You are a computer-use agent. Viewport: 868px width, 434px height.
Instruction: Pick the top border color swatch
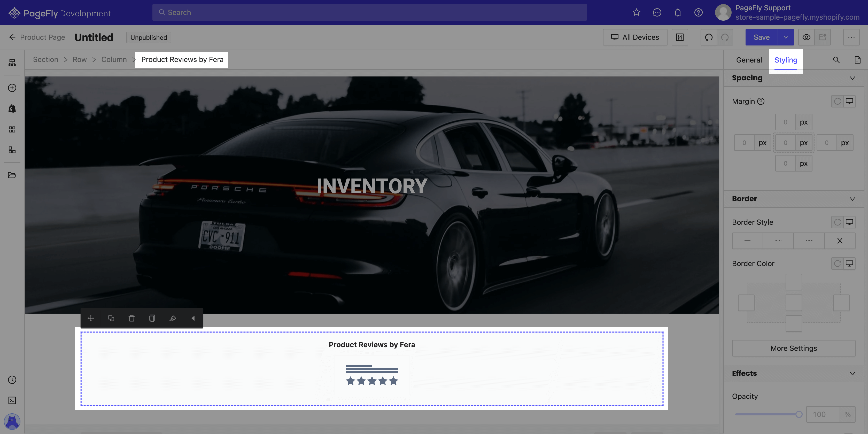tap(794, 282)
